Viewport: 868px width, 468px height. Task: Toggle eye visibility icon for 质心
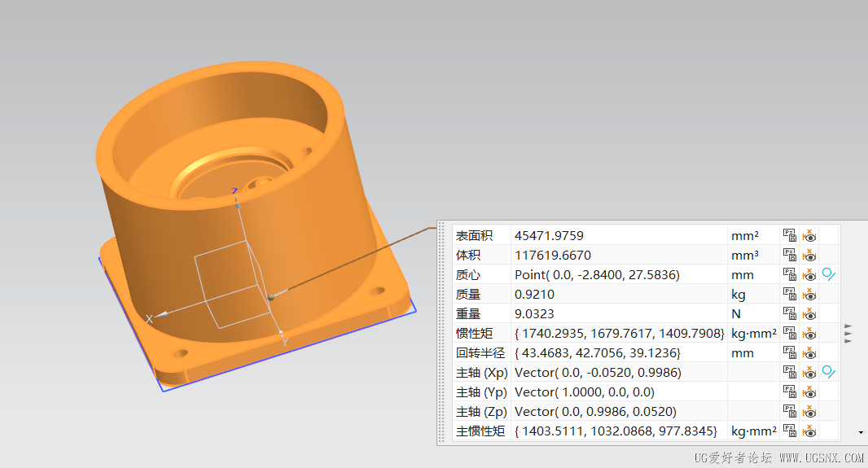pos(809,274)
